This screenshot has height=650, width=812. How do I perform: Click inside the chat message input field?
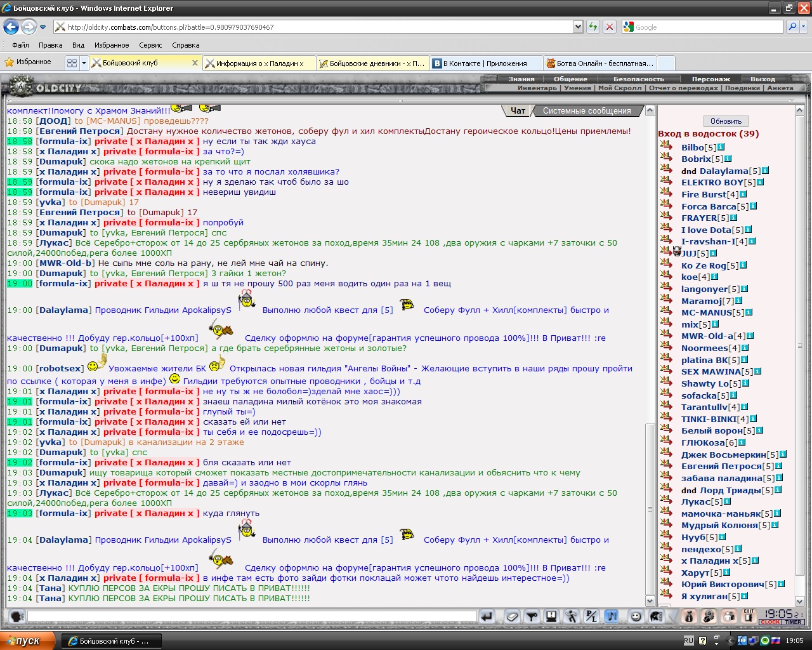tap(252, 616)
